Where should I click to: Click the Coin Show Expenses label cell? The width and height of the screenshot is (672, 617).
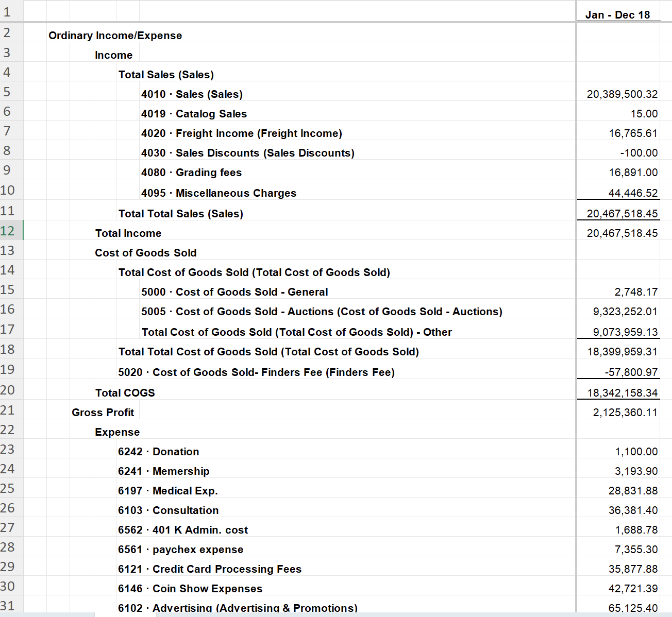point(190,589)
